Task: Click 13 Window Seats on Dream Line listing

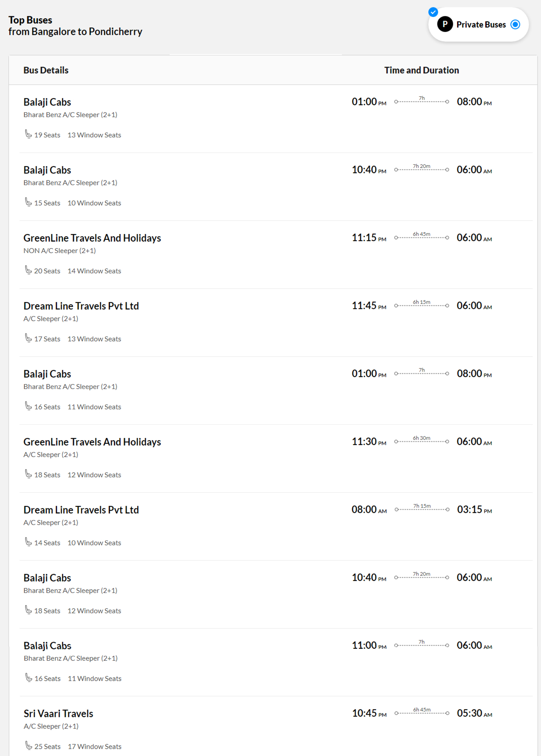Action: click(94, 339)
